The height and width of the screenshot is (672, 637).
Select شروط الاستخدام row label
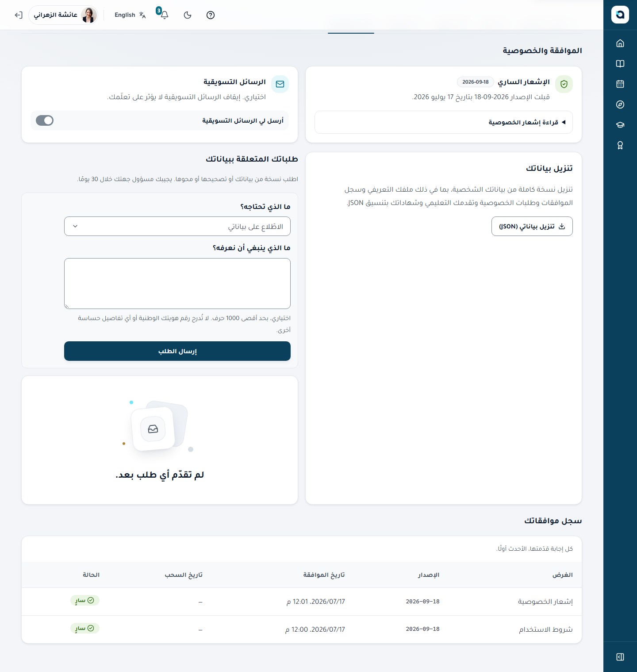click(x=546, y=630)
